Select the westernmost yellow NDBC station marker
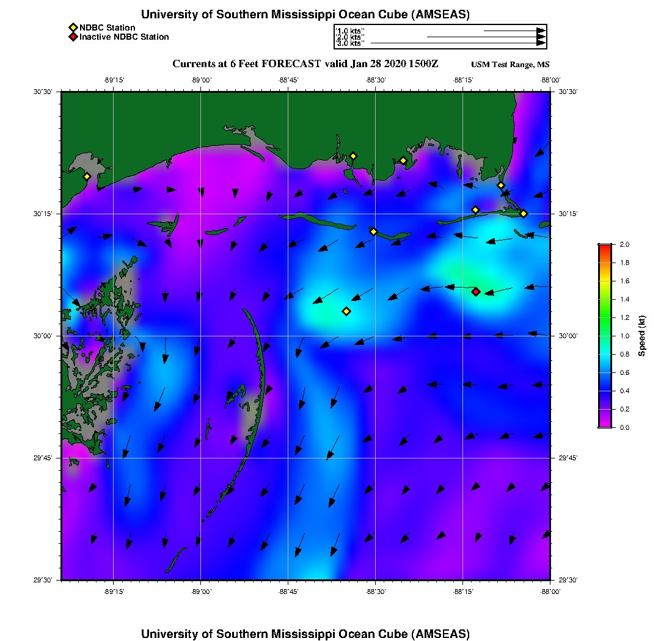Screen dimensions: 672x641 [x=87, y=176]
